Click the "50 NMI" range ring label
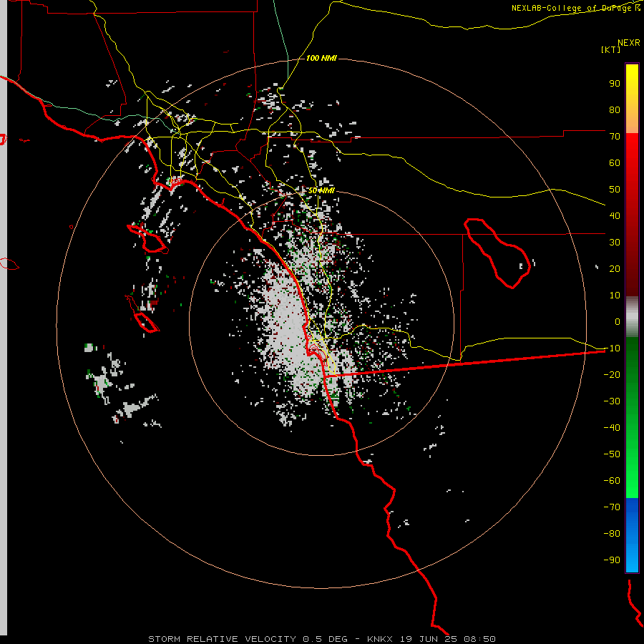 coord(321,190)
